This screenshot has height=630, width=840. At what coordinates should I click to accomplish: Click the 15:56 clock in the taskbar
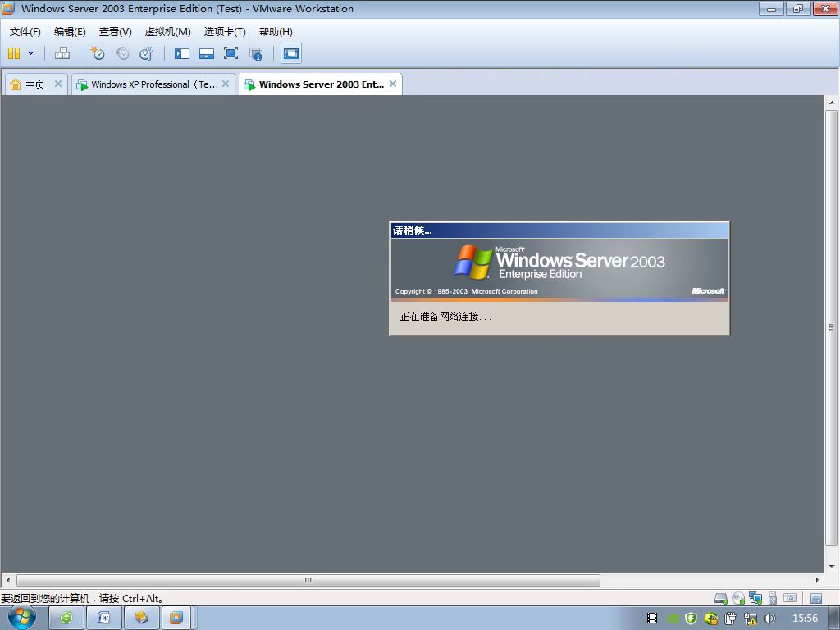click(805, 619)
